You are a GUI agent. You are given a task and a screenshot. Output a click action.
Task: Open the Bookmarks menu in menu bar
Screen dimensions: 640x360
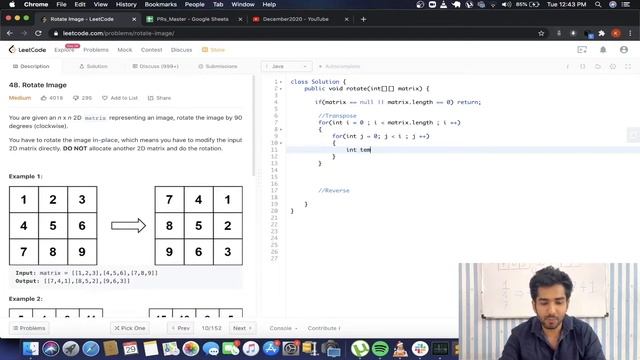click(x=161, y=4)
